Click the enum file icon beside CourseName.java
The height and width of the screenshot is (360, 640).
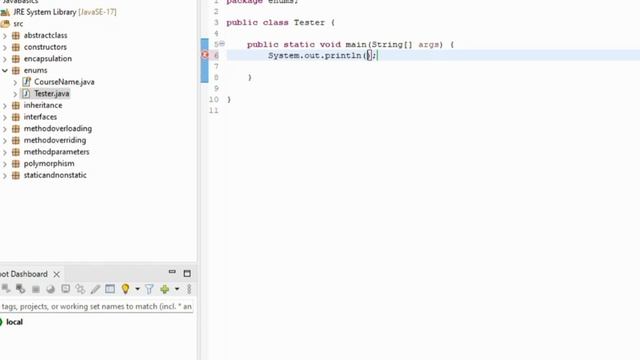click(26, 82)
